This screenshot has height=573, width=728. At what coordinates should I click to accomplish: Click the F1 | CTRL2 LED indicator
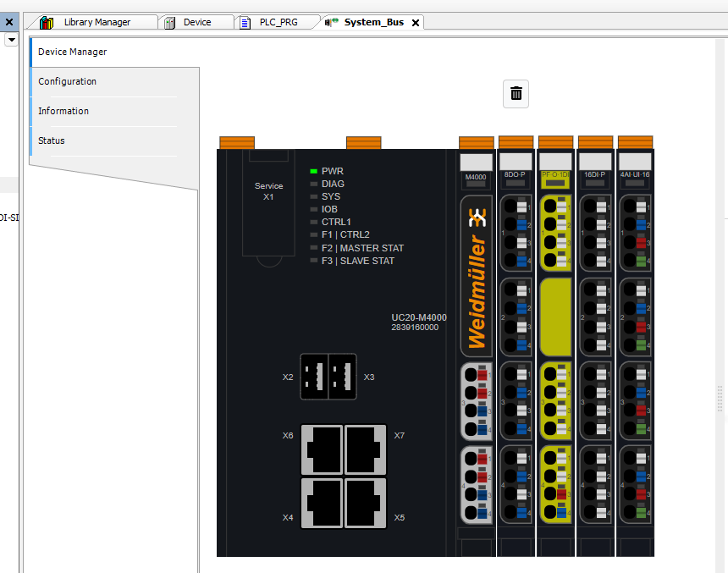tap(314, 235)
